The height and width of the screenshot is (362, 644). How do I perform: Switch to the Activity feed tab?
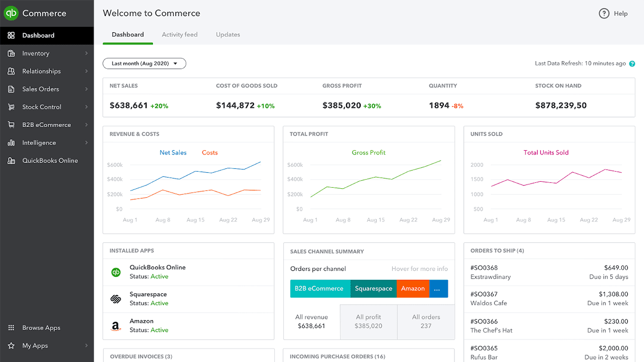pyautogui.click(x=180, y=35)
